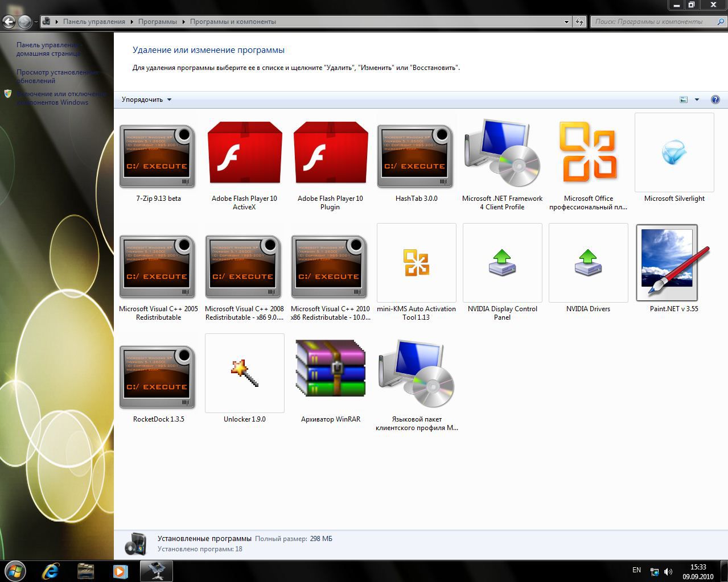The width and height of the screenshot is (728, 582).
Task: Click the video clapperboard icon in taskbar
Action: click(85, 571)
